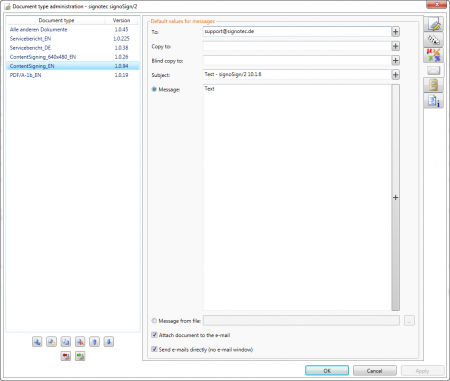Click the new document type icon with yellow star
The image size is (450, 381).
[x=51, y=342]
